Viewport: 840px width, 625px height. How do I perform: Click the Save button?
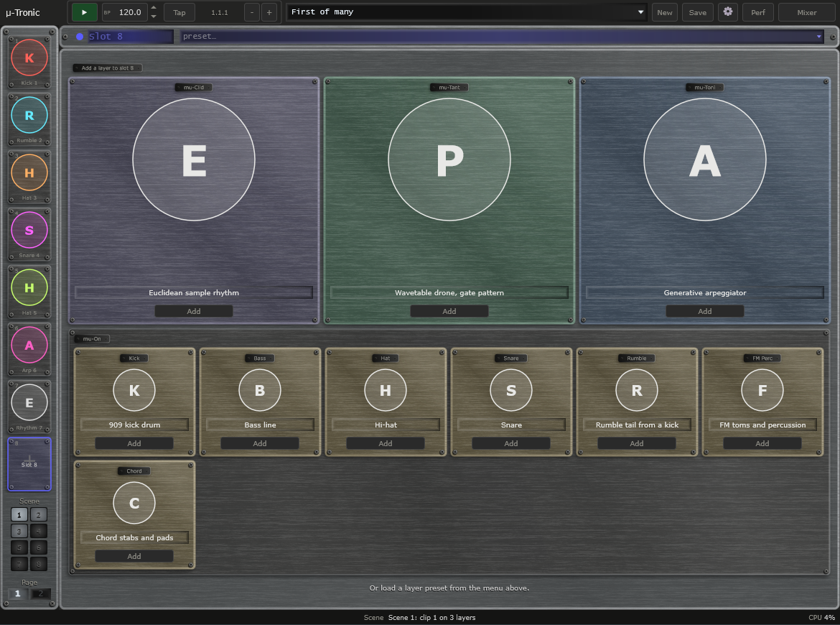698,12
